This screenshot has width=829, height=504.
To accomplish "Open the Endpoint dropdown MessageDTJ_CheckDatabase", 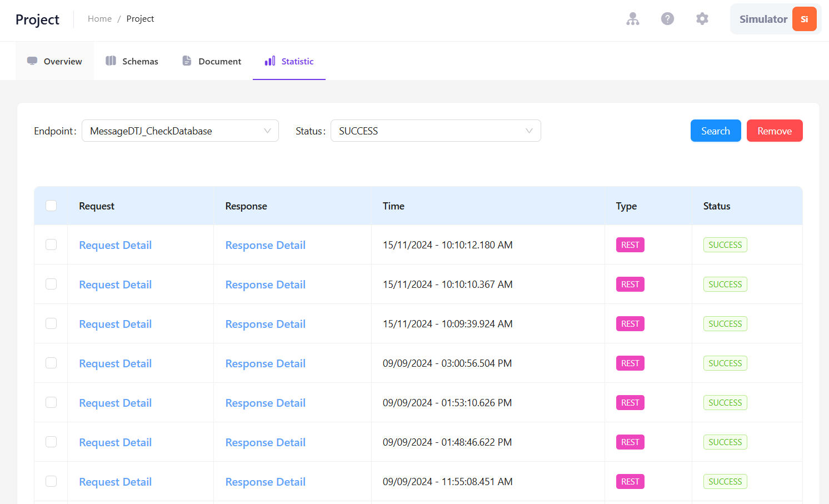I will (x=180, y=131).
